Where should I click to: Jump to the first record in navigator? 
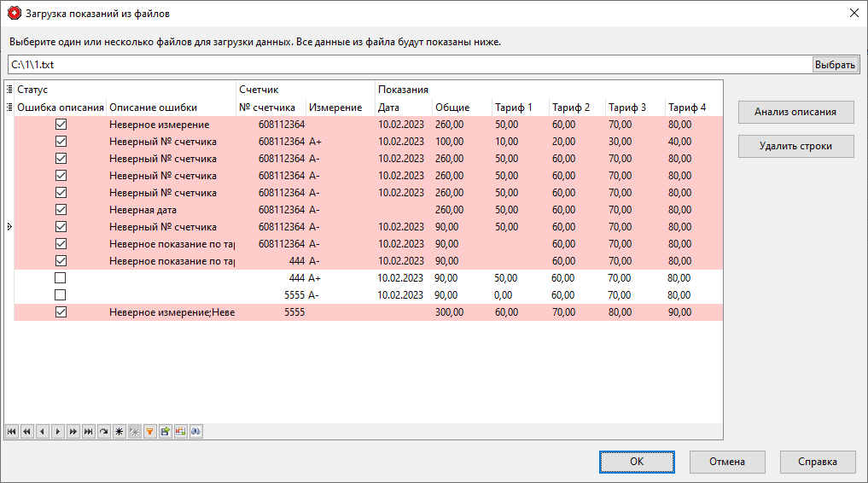pyautogui.click(x=11, y=432)
